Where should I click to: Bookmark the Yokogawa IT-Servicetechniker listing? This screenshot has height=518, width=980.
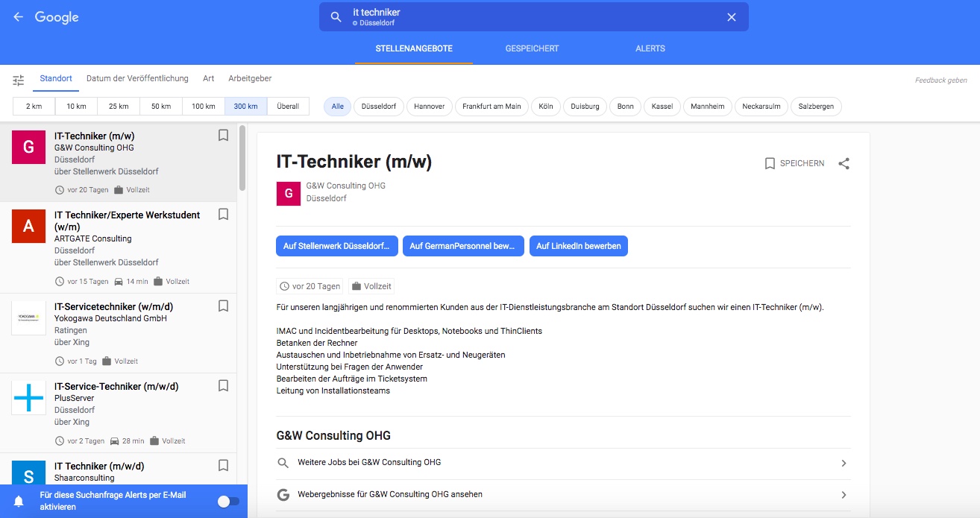223,306
